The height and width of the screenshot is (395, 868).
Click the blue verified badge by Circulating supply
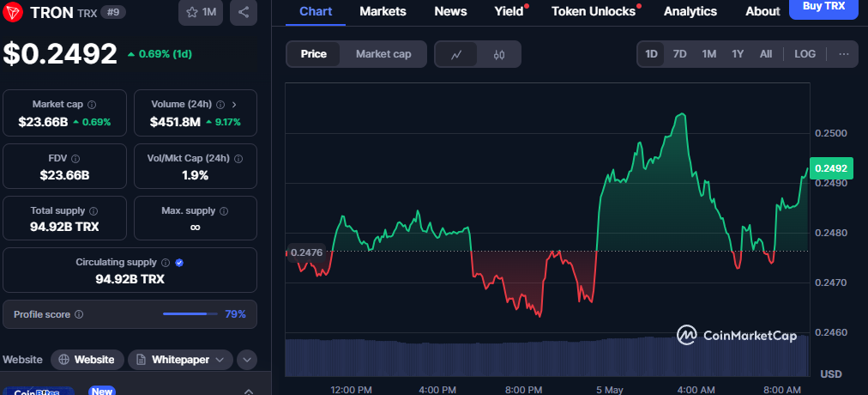pyautogui.click(x=178, y=263)
